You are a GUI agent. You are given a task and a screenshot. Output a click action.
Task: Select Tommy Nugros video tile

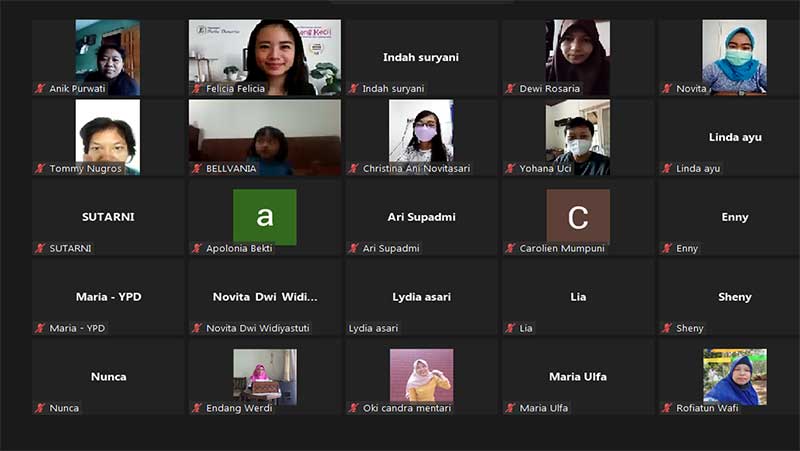click(x=108, y=137)
